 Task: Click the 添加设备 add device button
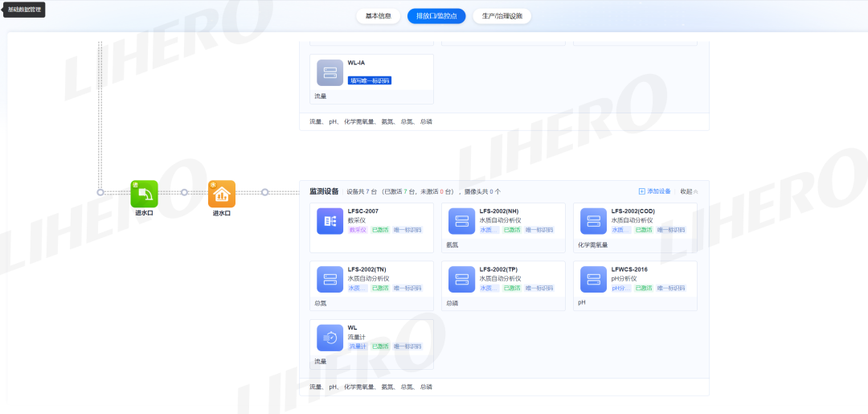coord(655,191)
